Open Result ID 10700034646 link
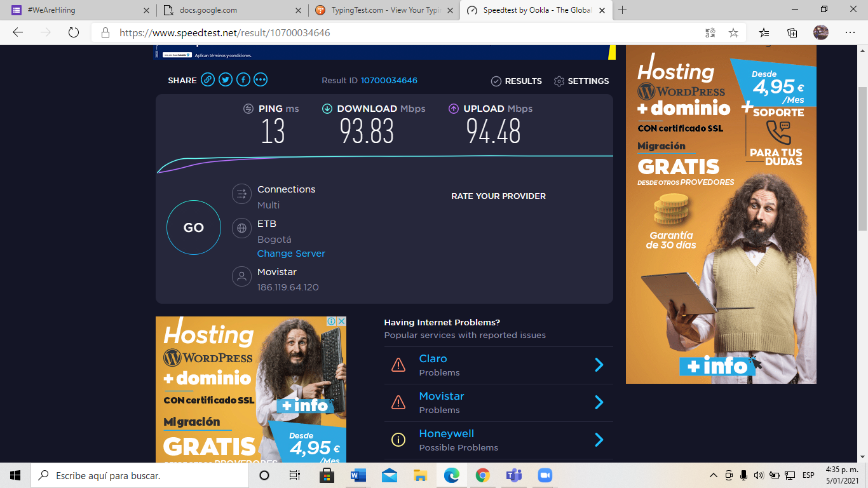 point(389,81)
